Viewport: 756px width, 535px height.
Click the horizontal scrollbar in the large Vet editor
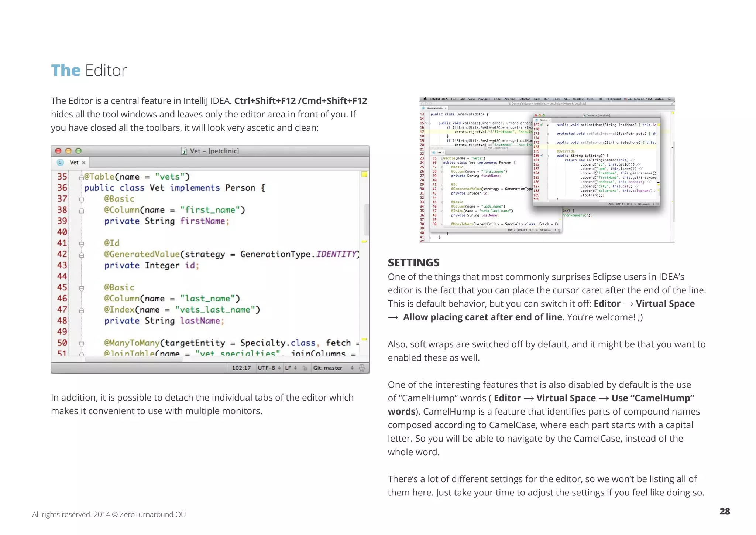134,359
